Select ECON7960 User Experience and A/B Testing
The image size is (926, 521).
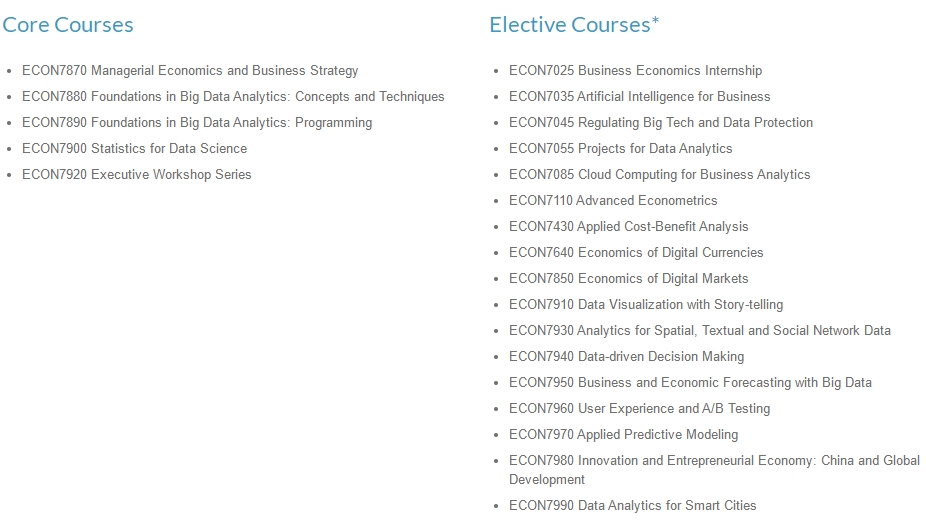(640, 409)
